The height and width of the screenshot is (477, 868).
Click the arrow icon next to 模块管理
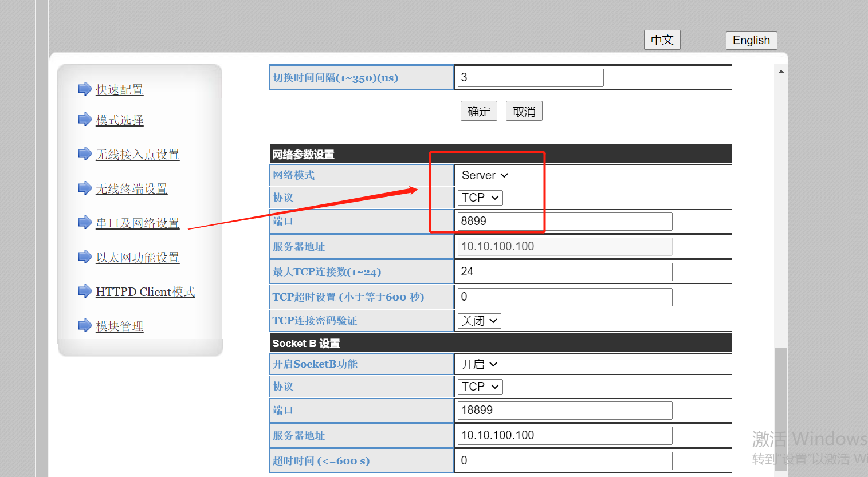85,326
